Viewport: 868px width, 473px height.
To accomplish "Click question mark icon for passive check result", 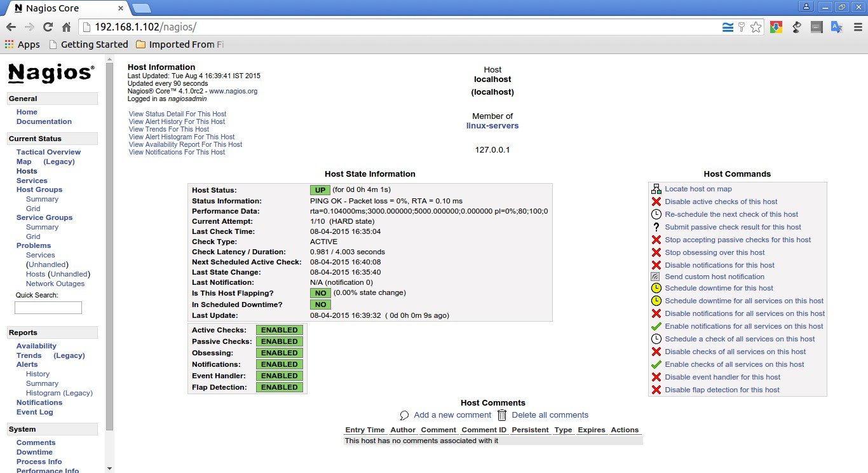I will click(656, 227).
